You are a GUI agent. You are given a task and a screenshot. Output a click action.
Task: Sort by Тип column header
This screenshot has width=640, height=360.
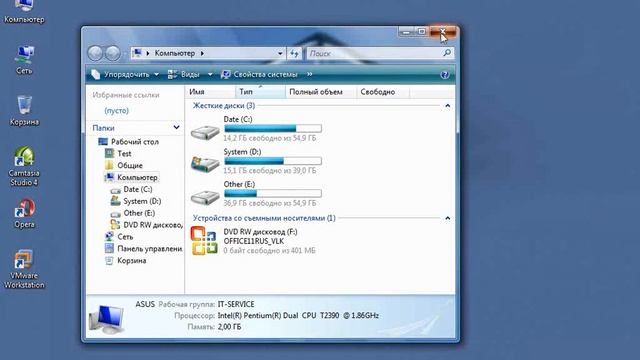pos(260,92)
